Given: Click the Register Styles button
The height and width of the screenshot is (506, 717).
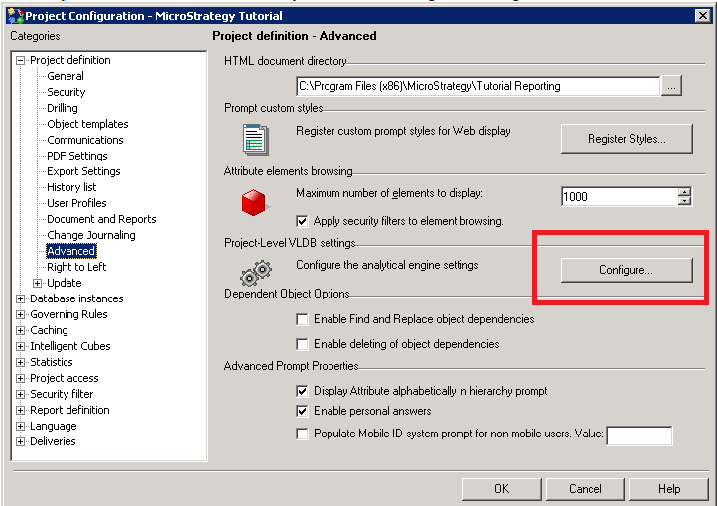Looking at the screenshot, I should coord(626,139).
